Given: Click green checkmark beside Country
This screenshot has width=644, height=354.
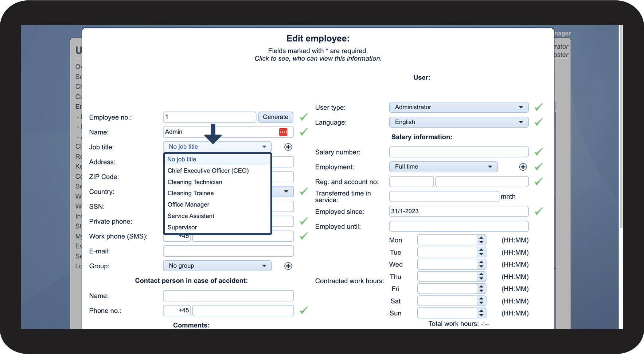Looking at the screenshot, I should [x=304, y=191].
